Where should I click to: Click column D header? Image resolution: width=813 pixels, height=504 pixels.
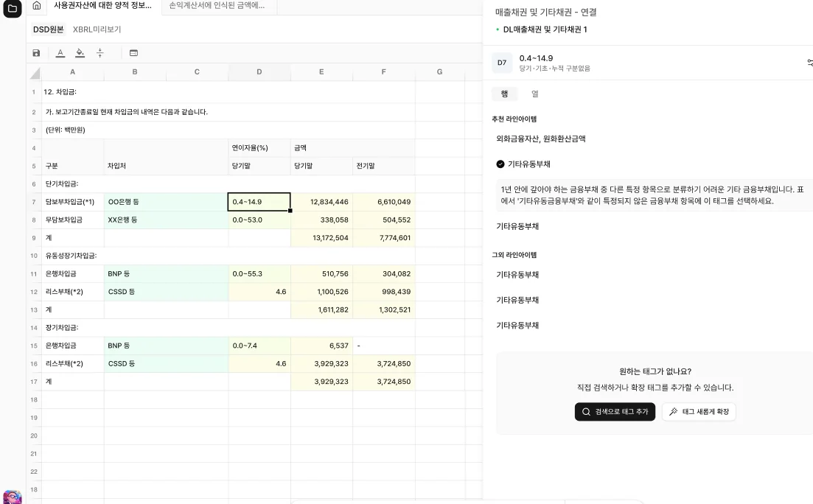[259, 72]
